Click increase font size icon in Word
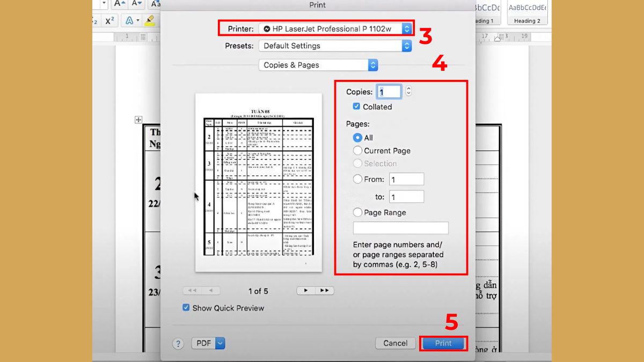The width and height of the screenshot is (644, 362). [x=119, y=4]
